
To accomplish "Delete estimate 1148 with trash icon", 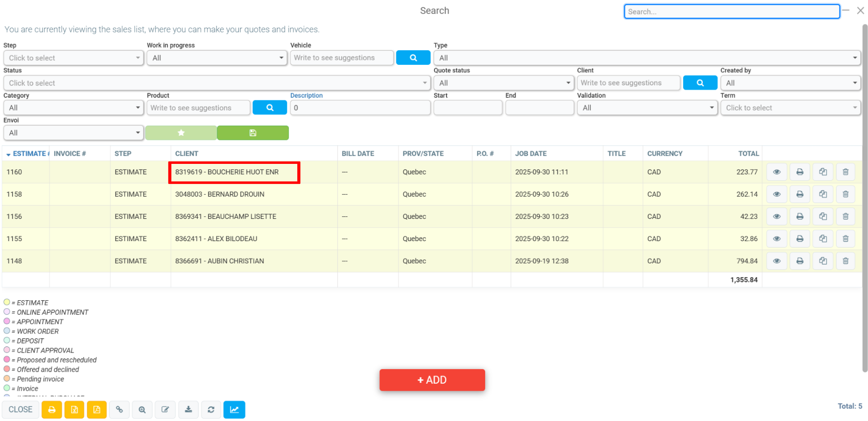I will point(845,261).
